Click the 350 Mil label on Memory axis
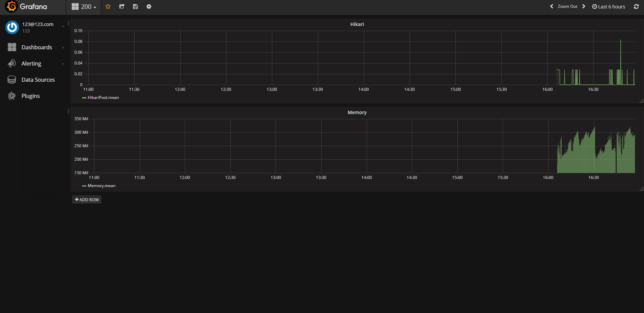644x313 pixels. click(81, 119)
